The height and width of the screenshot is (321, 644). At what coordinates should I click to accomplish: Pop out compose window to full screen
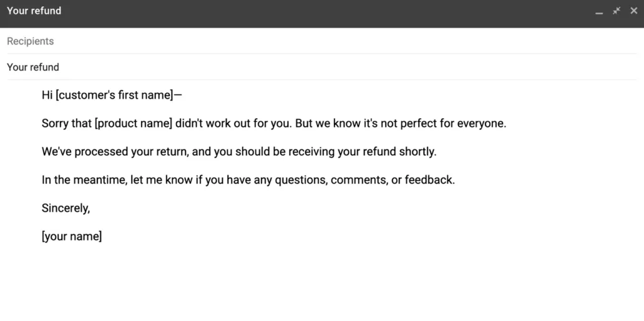coord(616,11)
